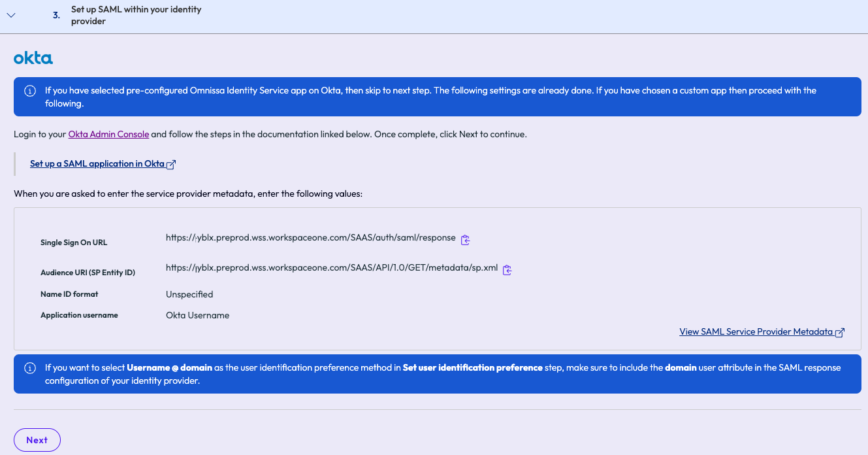This screenshot has height=455, width=868.
Task: Click the Next button
Action: click(x=37, y=440)
